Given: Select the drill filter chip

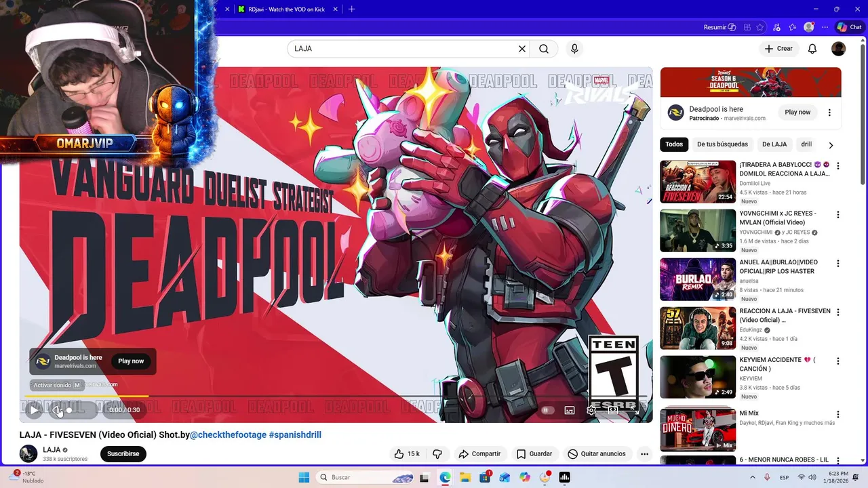Looking at the screenshot, I should pos(806,144).
